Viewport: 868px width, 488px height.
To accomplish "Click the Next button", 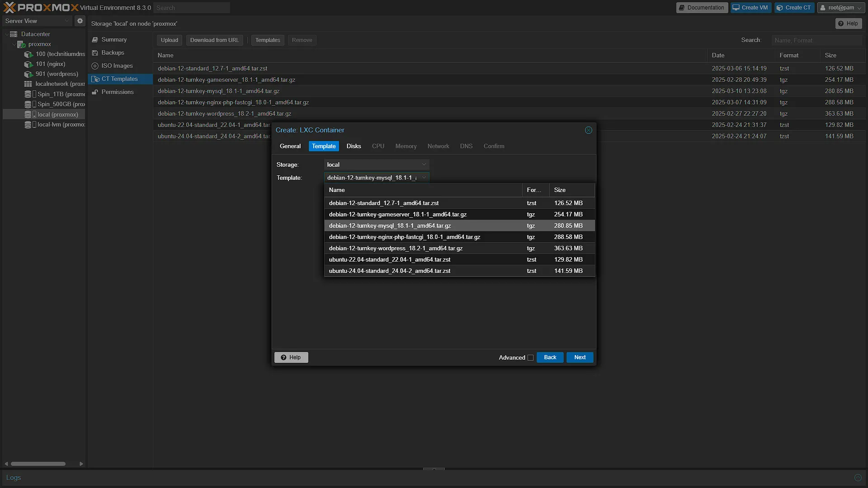I will pos(580,357).
